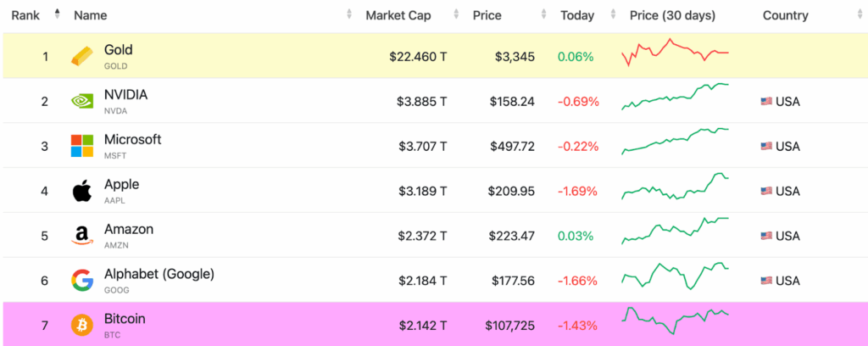Click the Alphabet Google logo icon
Screen dimensions: 868x346
pos(82,281)
